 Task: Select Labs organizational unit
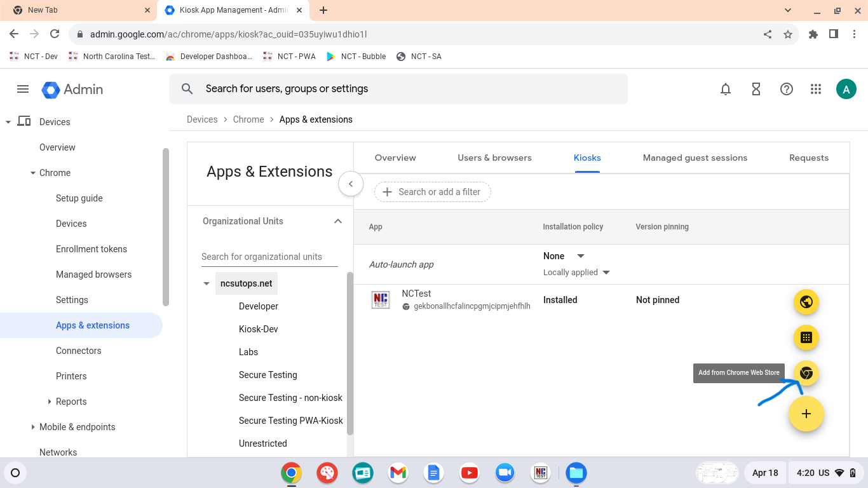248,352
